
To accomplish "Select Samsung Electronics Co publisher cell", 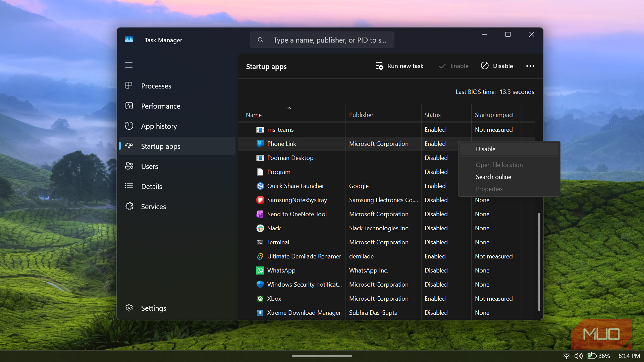I will click(383, 200).
